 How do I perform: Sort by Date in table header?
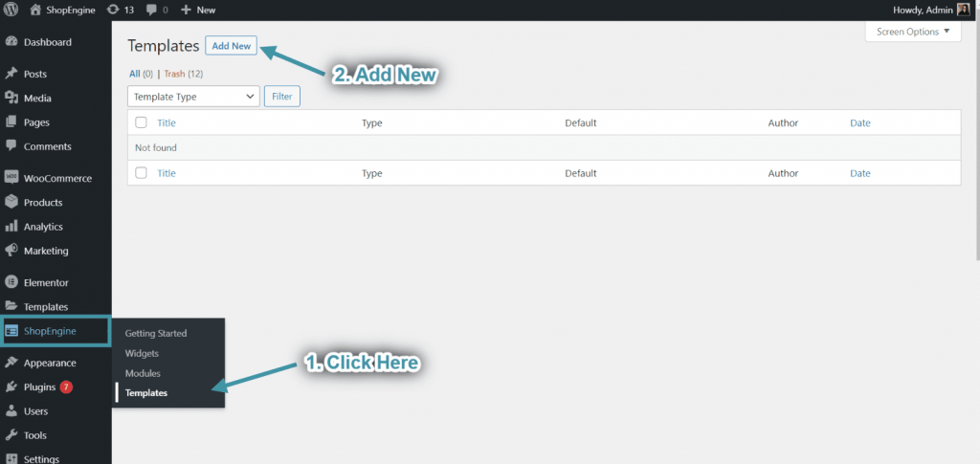[x=860, y=123]
